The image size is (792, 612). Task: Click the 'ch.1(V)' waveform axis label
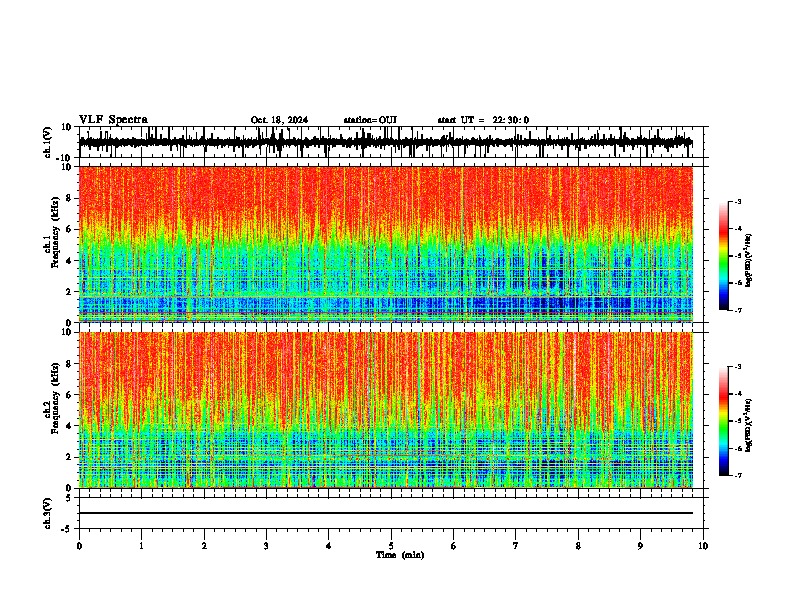48,142
